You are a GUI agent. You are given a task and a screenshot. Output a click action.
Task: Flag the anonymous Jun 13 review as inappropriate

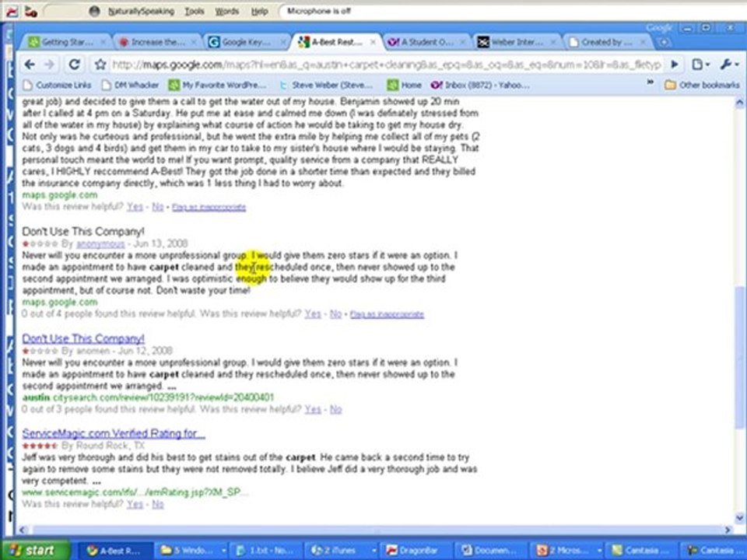pos(387,314)
